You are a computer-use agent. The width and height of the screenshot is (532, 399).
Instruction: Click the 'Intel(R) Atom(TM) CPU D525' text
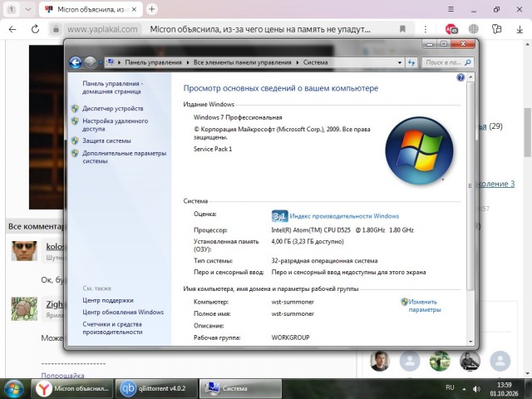coord(311,230)
